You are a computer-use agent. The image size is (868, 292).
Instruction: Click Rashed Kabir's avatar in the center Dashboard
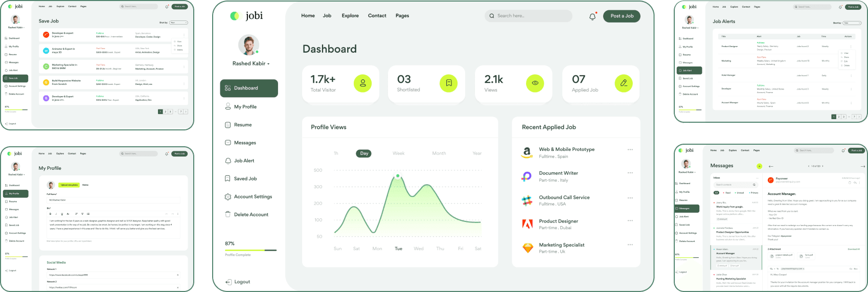tap(249, 46)
